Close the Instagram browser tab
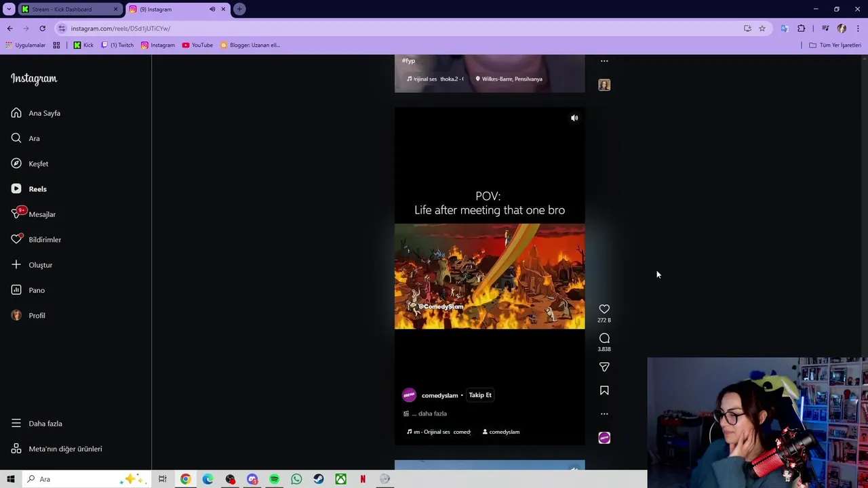The image size is (868, 488). pyautogui.click(x=223, y=9)
